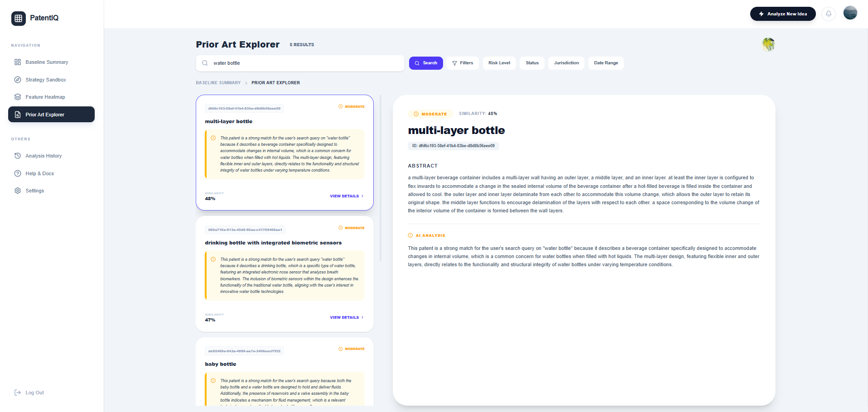Click Similarity 48% in detail panel
The height and width of the screenshot is (412, 868).
click(478, 114)
